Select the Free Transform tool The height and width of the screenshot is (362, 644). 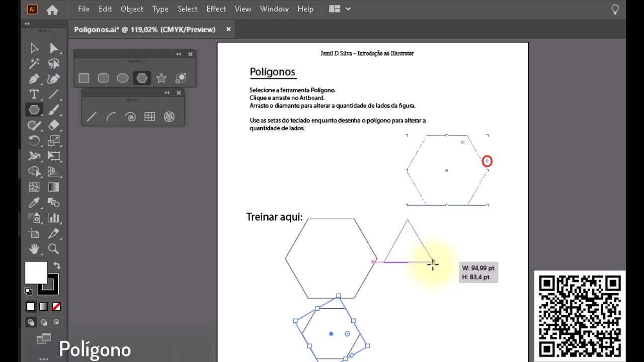pos(54,156)
